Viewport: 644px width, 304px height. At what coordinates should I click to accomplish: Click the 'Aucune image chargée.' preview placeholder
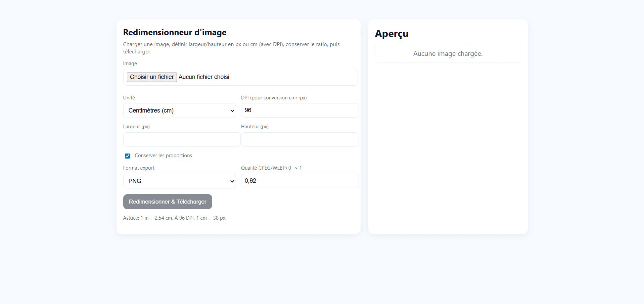tap(448, 53)
